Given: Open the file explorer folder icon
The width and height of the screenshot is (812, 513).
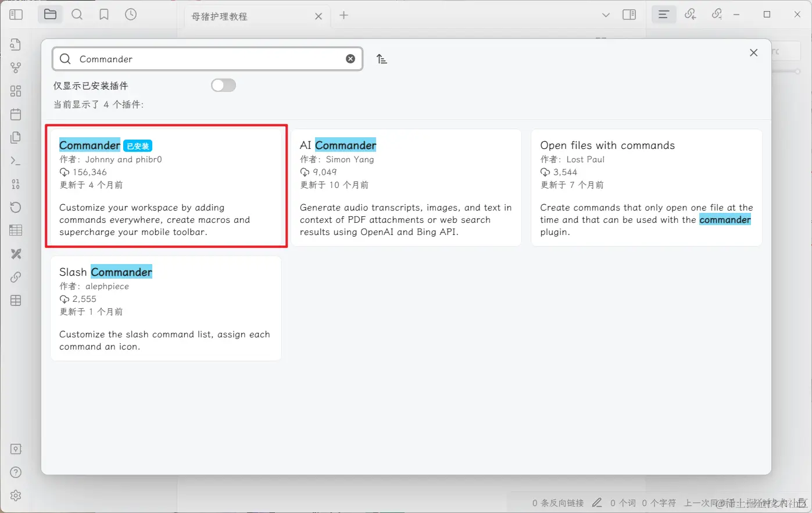Looking at the screenshot, I should 50,15.
